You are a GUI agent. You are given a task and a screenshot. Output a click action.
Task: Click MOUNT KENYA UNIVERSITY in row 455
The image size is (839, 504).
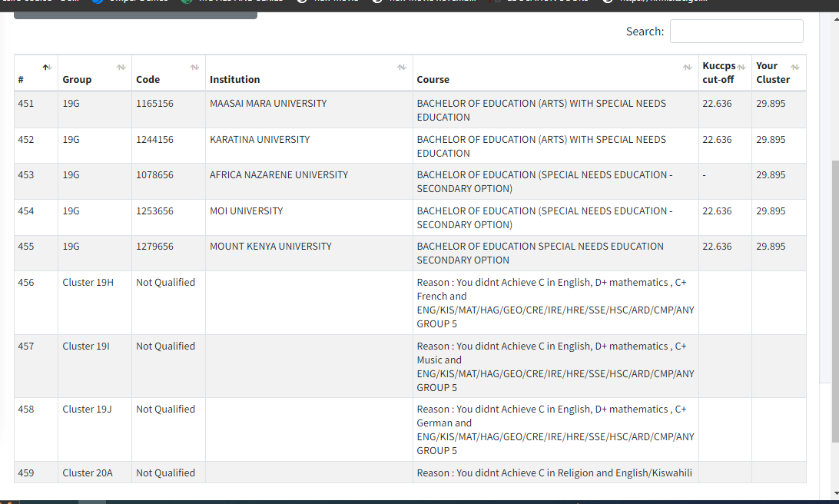[270, 247]
